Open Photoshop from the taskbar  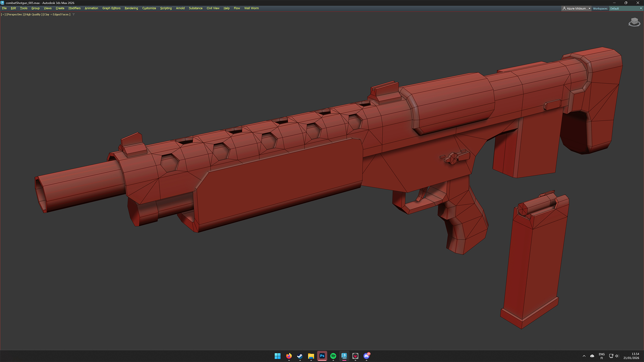point(322,356)
